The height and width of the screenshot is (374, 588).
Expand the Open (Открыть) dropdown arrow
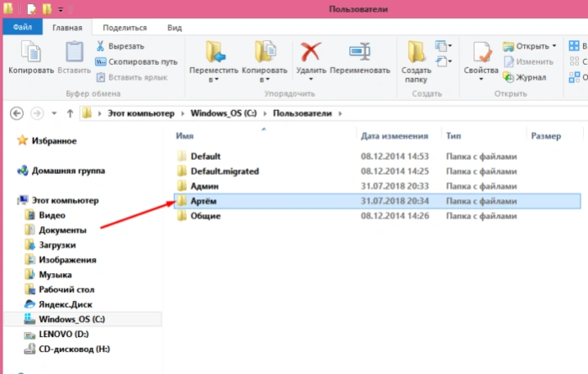pos(554,46)
